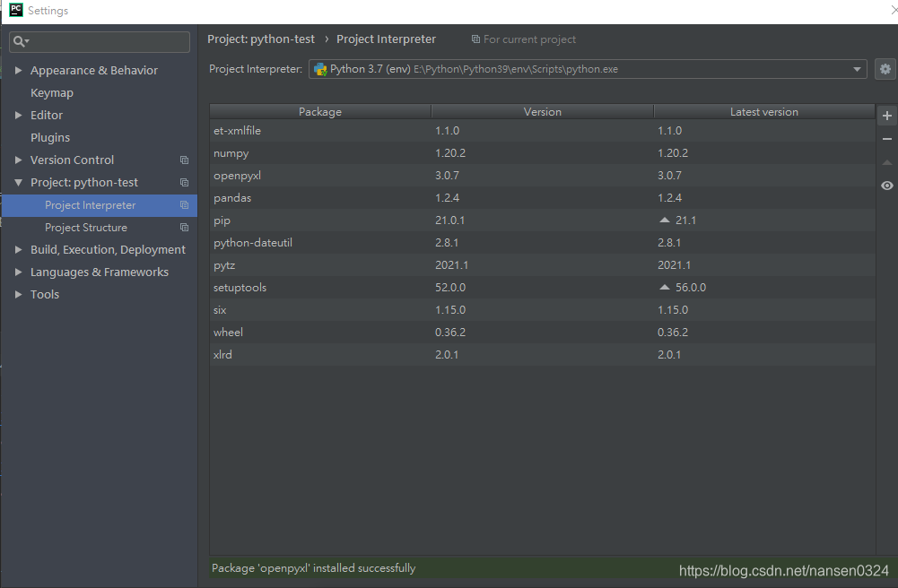The image size is (898, 588).
Task: Click the Latest version column header
Action: pos(764,111)
